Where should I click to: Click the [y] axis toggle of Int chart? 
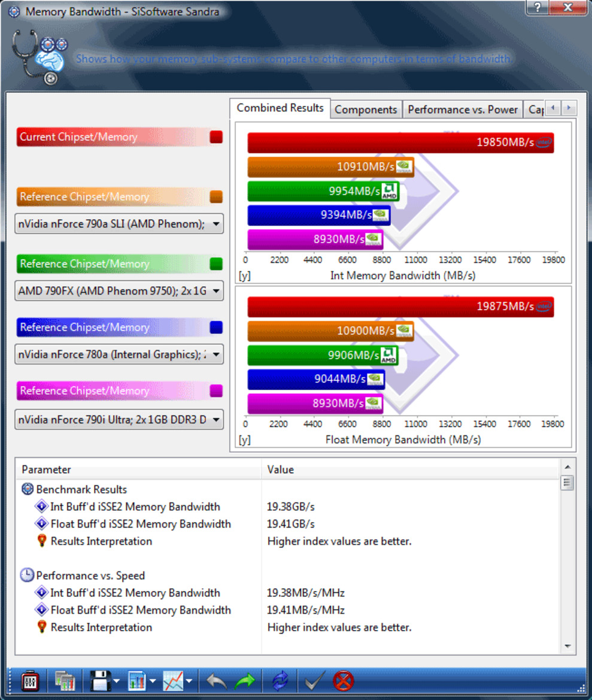tap(244, 275)
